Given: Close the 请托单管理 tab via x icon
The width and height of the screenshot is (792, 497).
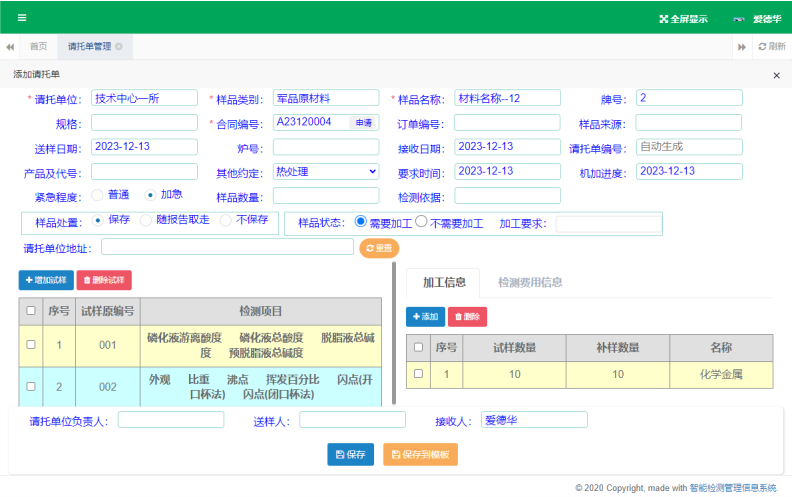Looking at the screenshot, I should [x=119, y=47].
